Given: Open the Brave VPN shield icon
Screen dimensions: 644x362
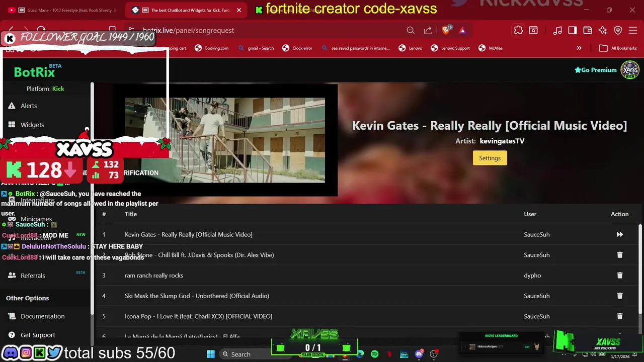Looking at the screenshot, I should [618, 30].
